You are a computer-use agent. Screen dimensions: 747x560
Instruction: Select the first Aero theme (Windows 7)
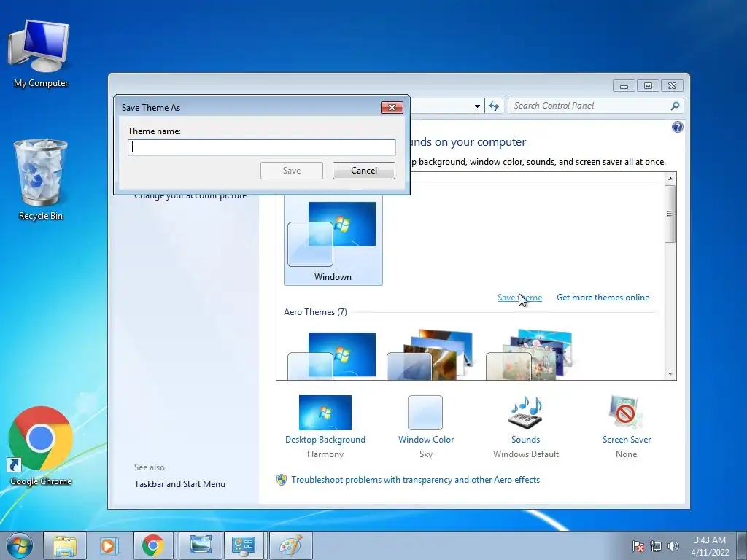333,356
